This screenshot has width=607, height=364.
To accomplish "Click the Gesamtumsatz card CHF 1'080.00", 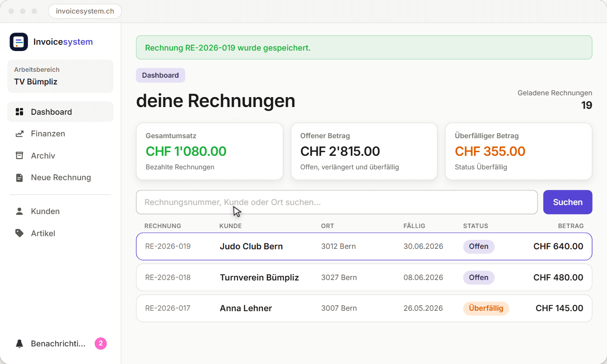I will pyautogui.click(x=210, y=151).
